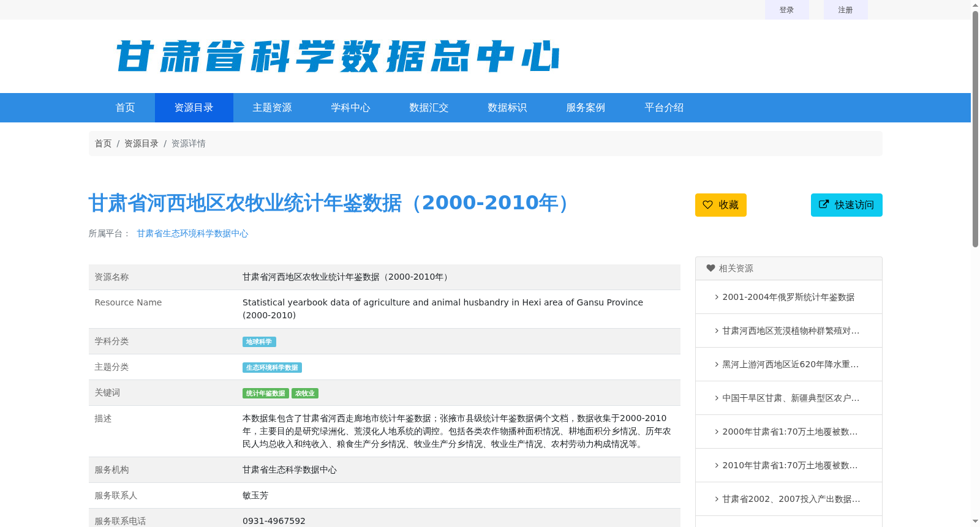Click the external-link icon on 快速访问
Screen dimensions: 980x527
click(824, 204)
